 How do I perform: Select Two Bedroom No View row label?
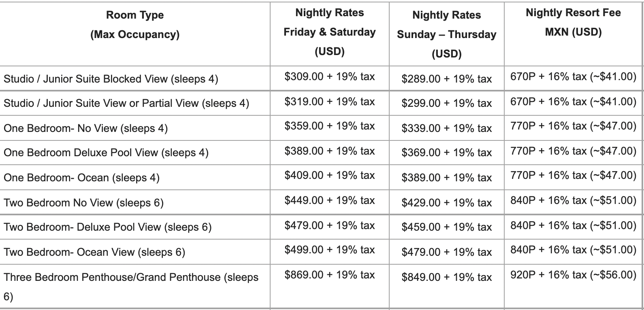(x=83, y=203)
